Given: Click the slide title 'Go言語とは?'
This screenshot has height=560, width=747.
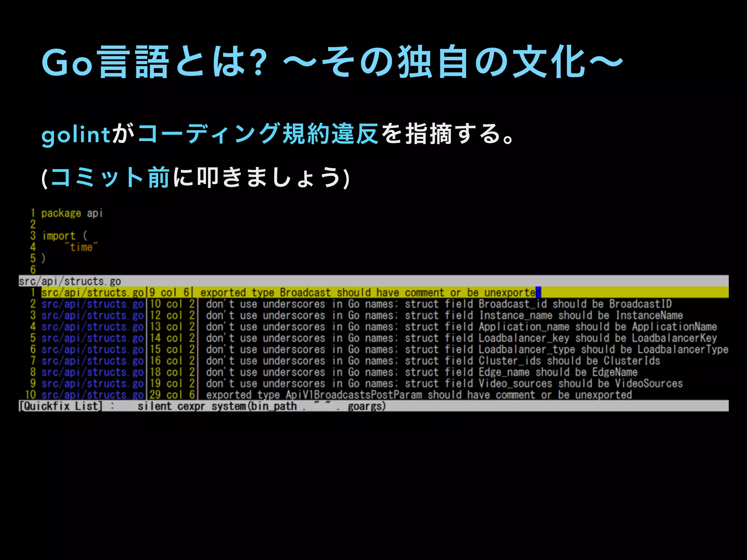Looking at the screenshot, I should coord(155,62).
